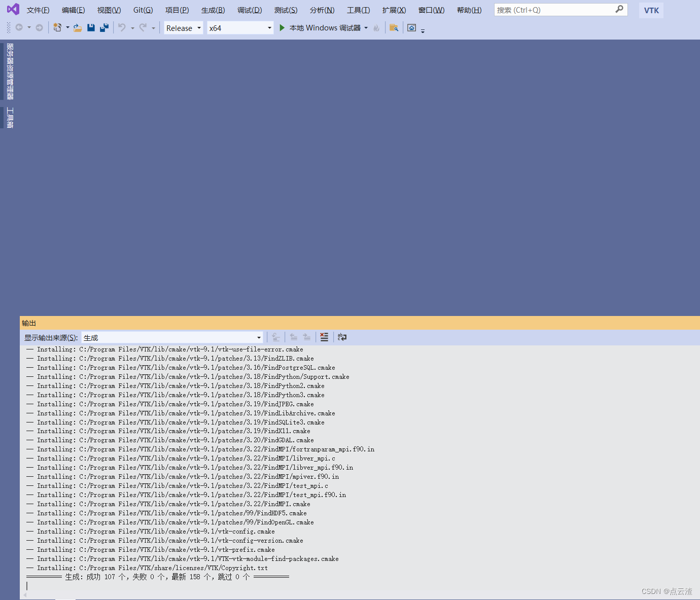
Task: Click the Navigate Forward arrow icon
Action: click(x=39, y=27)
